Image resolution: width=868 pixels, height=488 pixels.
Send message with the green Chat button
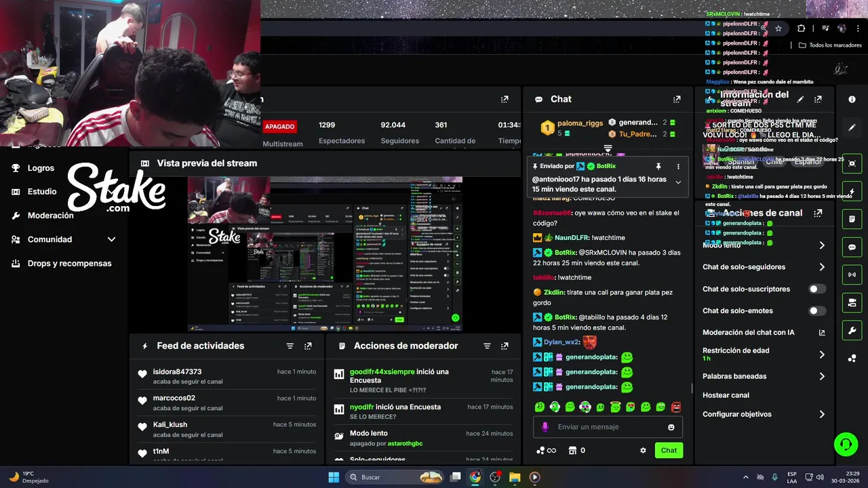point(669,450)
